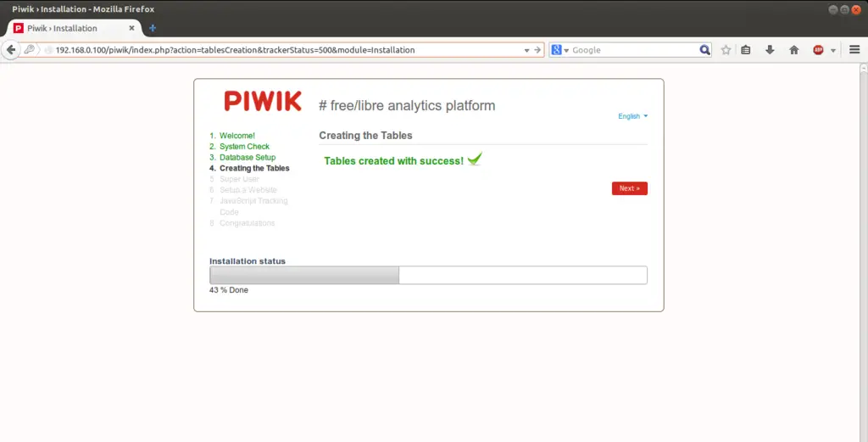Click the Go arrow in the address bar

(x=537, y=50)
